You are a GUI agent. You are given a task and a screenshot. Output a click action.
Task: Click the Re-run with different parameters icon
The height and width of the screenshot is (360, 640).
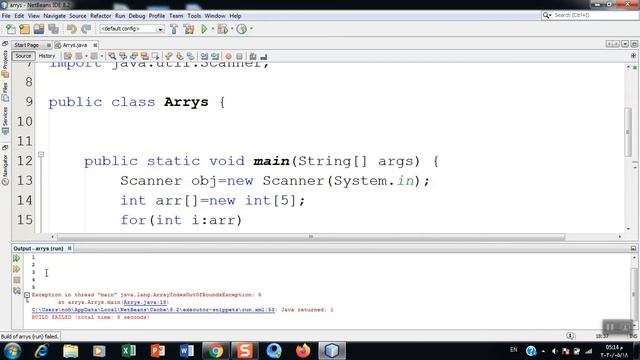[x=17, y=269]
